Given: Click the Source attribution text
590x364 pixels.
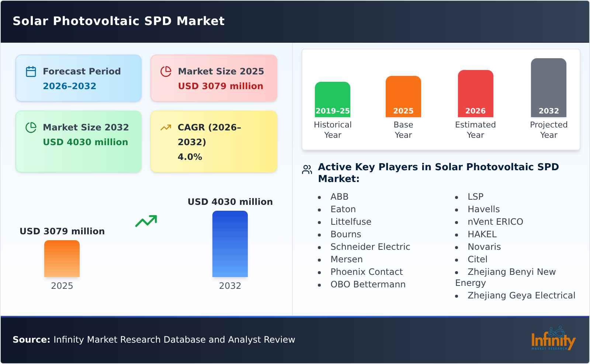Looking at the screenshot, I should coord(153,340).
